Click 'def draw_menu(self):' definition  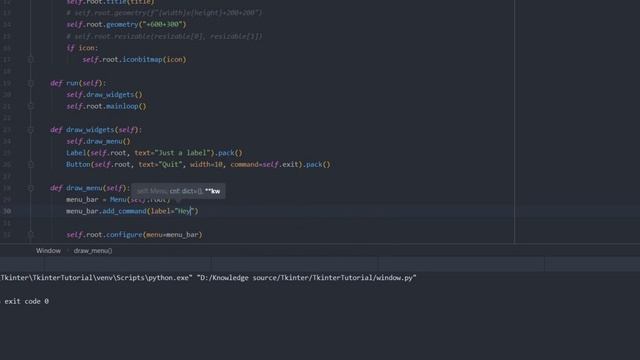[90, 188]
